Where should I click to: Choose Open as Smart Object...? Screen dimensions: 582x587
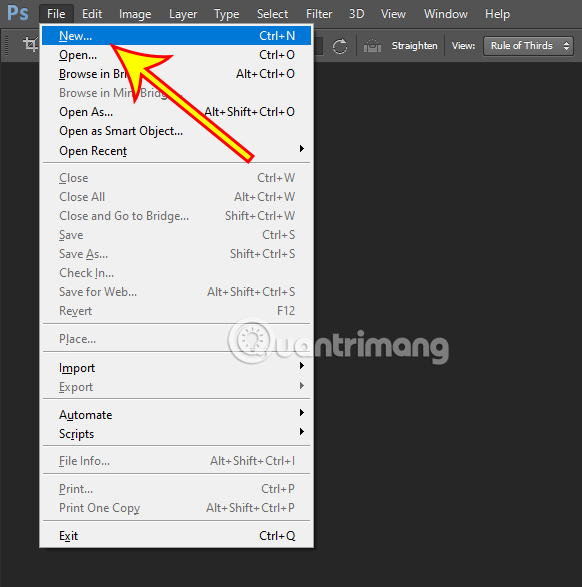point(176,131)
